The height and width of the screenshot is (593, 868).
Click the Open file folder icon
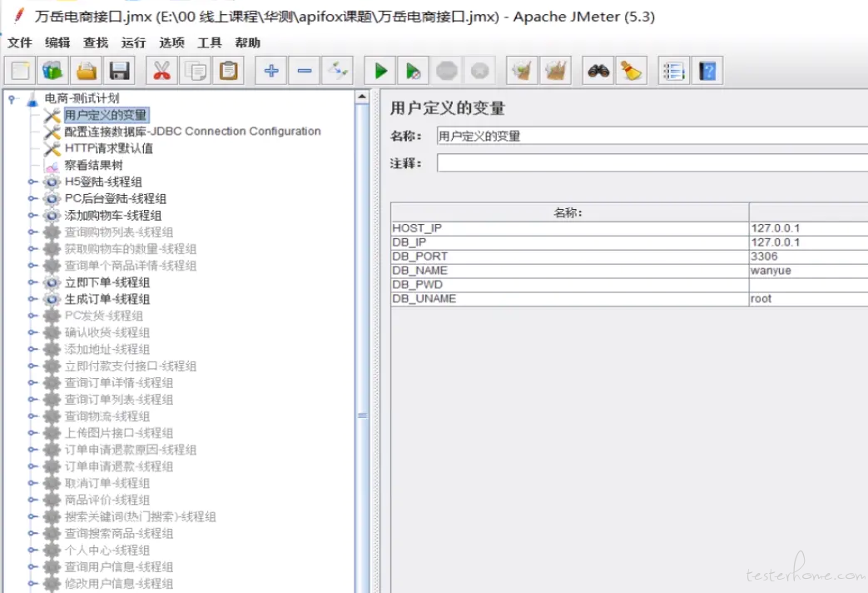tap(87, 71)
